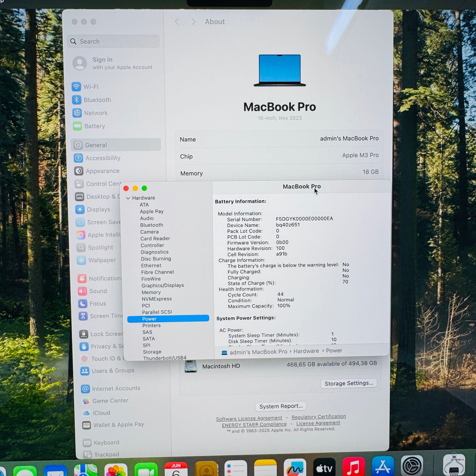
Task: Open iCloud settings
Action: tap(96, 413)
